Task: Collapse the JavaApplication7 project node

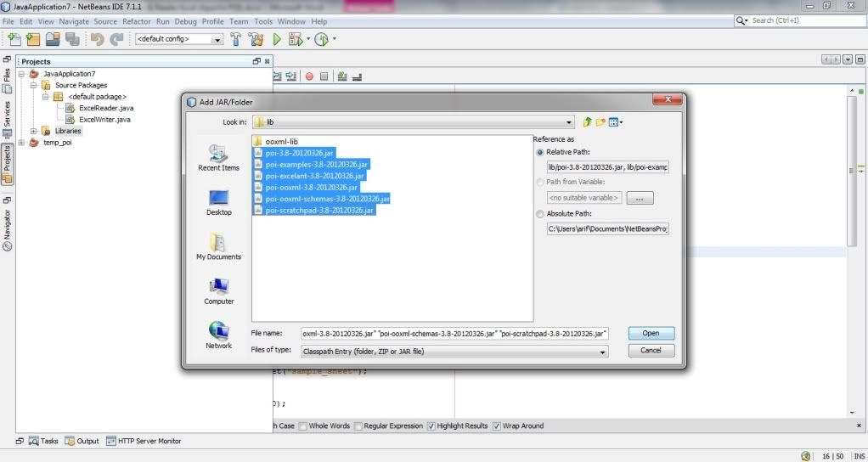Action: (21, 74)
